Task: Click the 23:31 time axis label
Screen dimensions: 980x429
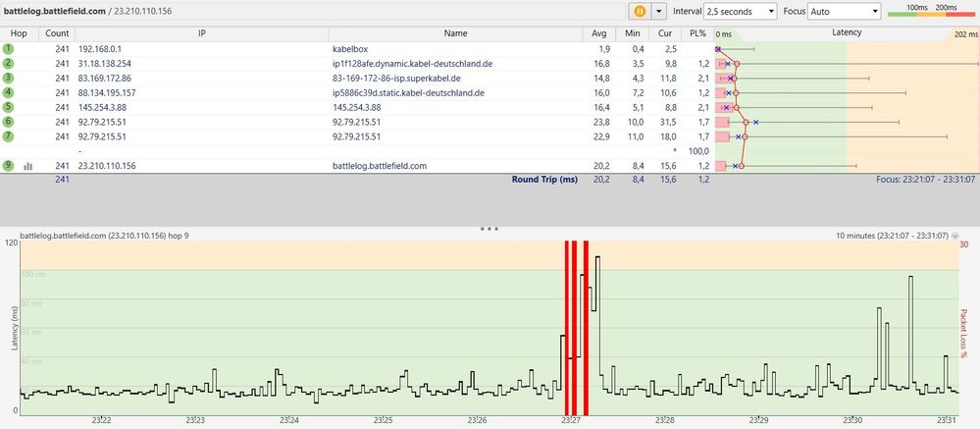Action: [x=947, y=422]
